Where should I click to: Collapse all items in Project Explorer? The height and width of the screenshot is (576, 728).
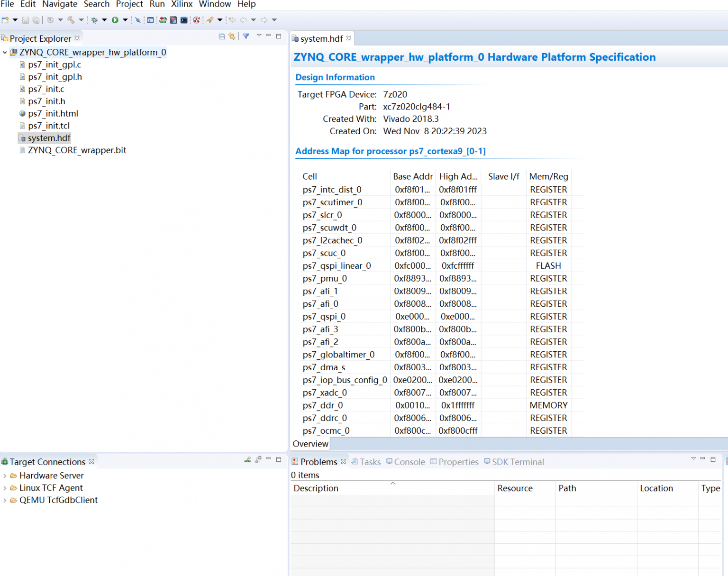pyautogui.click(x=221, y=37)
